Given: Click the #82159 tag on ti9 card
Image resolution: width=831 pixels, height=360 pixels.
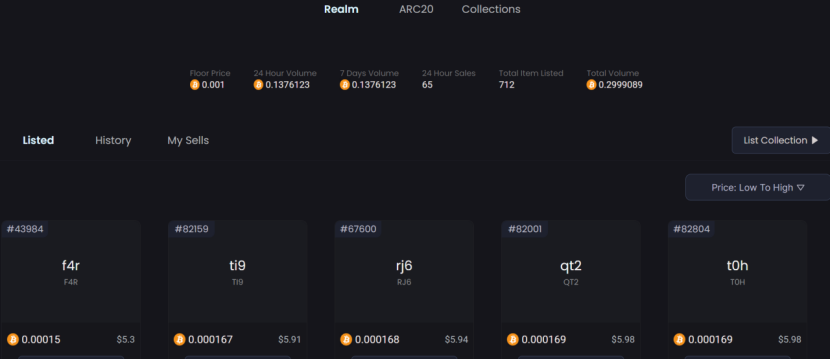Looking at the screenshot, I should point(191,229).
